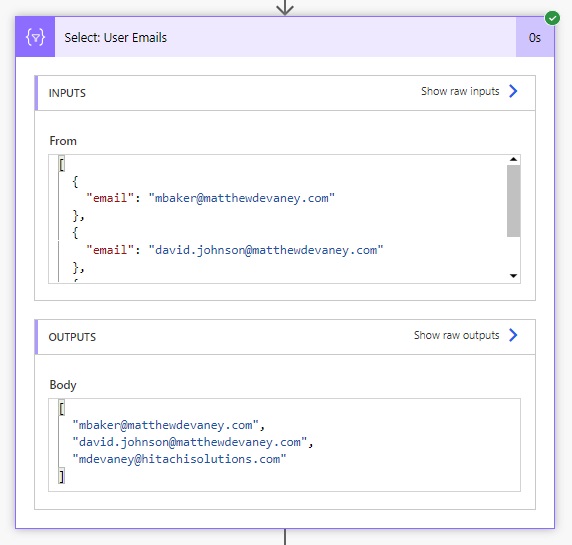572x545 pixels.
Task: Click the Show raw inputs chevron arrow
Action: point(513,91)
